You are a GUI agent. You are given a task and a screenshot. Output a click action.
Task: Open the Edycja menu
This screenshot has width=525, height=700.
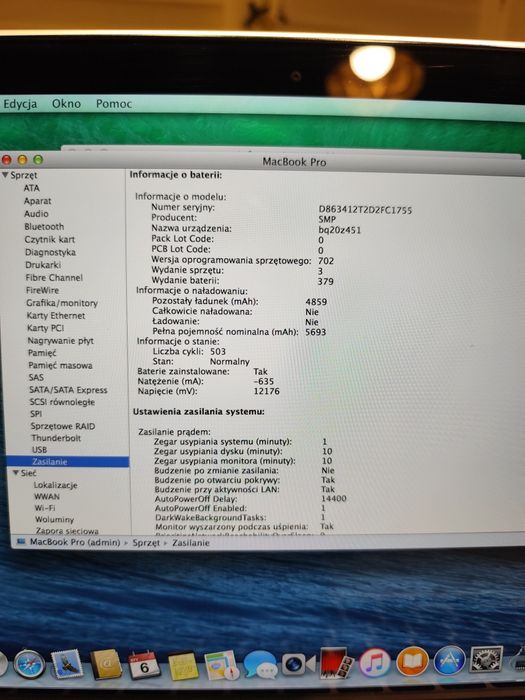[x=20, y=104]
